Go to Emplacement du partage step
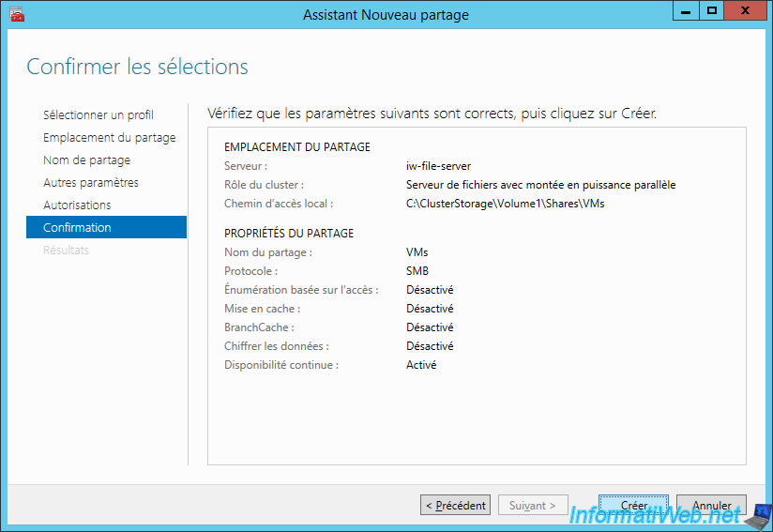 [107, 138]
